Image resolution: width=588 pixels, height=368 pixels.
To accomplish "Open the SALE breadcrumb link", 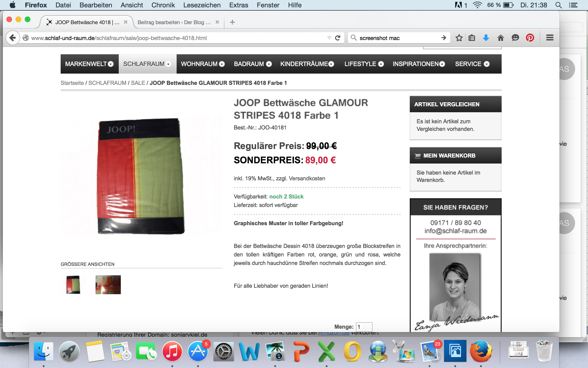I will point(138,83).
